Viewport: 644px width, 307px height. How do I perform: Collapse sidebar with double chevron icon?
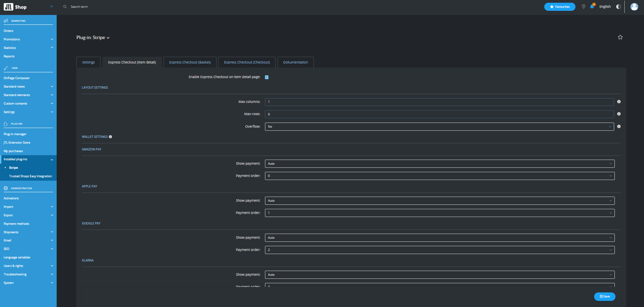(x=52, y=6)
